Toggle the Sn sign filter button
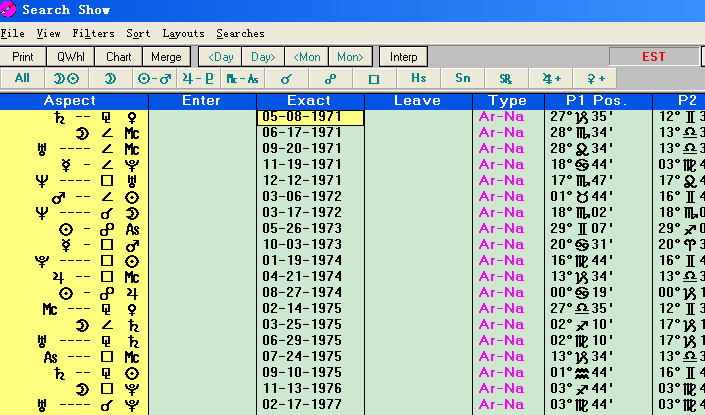The image size is (705, 415). [462, 78]
